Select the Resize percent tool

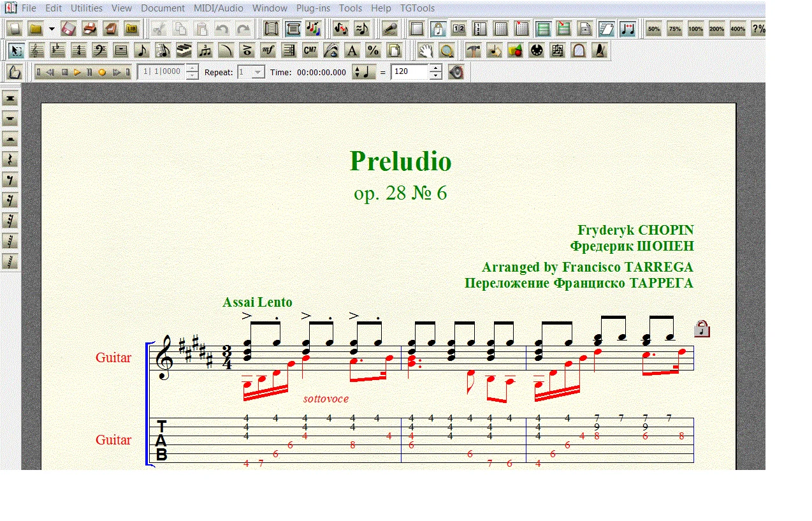click(373, 50)
